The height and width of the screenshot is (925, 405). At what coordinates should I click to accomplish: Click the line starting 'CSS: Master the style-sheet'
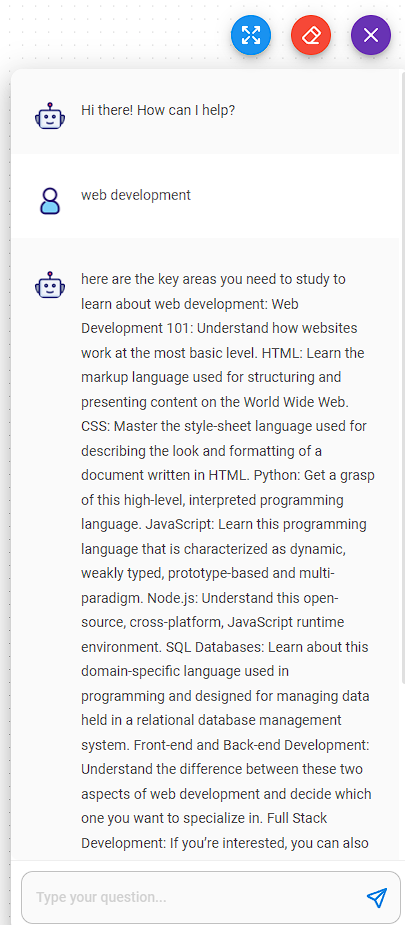point(224,426)
